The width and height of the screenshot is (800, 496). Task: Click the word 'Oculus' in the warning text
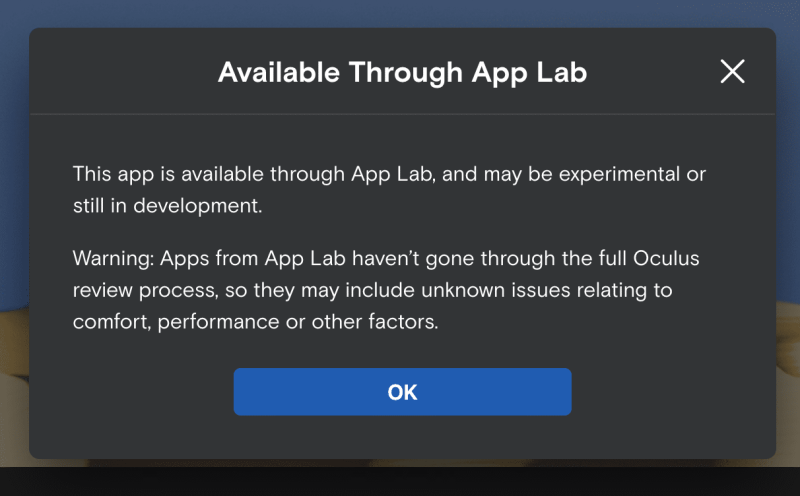point(666,258)
